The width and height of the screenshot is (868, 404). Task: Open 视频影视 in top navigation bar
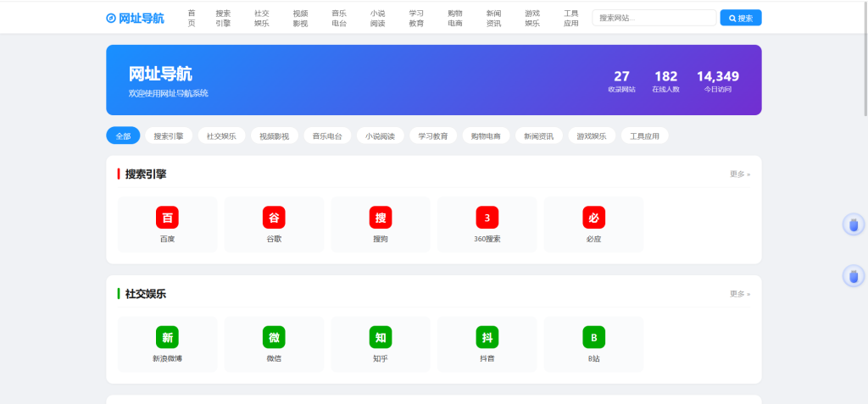301,19
